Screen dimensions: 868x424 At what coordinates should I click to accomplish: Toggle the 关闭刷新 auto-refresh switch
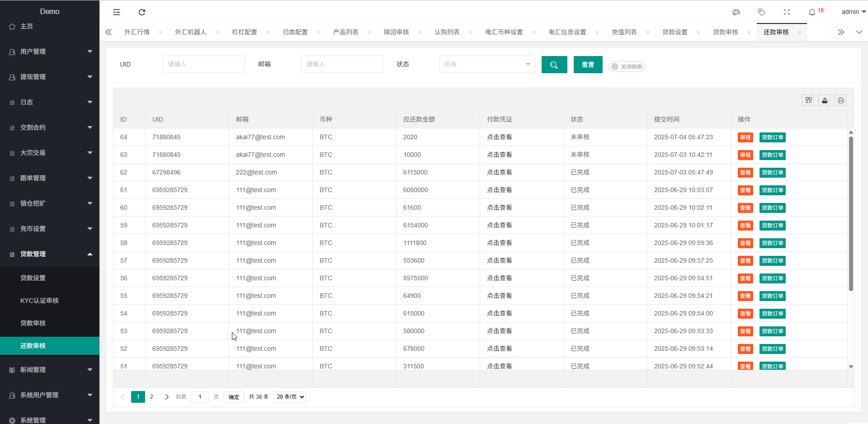pyautogui.click(x=626, y=66)
